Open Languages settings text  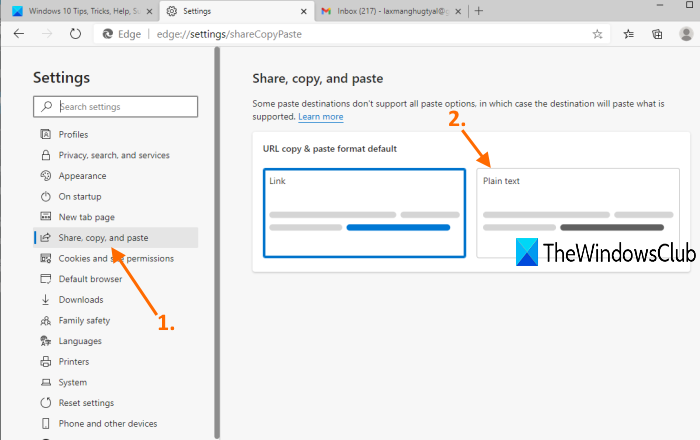tap(80, 341)
